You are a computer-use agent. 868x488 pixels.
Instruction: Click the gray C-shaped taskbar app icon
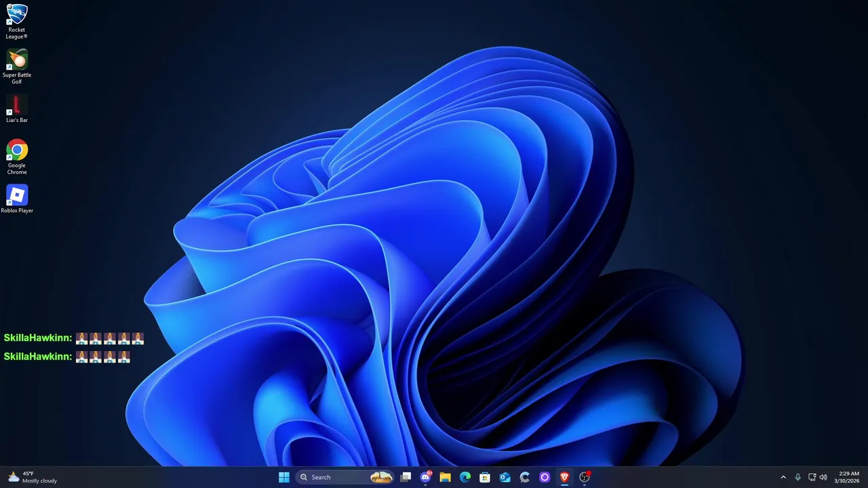pos(524,477)
